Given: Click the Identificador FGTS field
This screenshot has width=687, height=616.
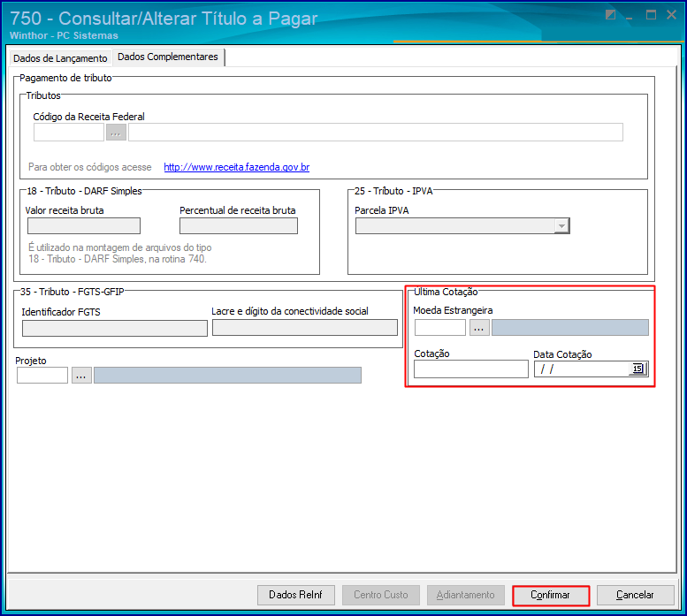Looking at the screenshot, I should point(115,329).
